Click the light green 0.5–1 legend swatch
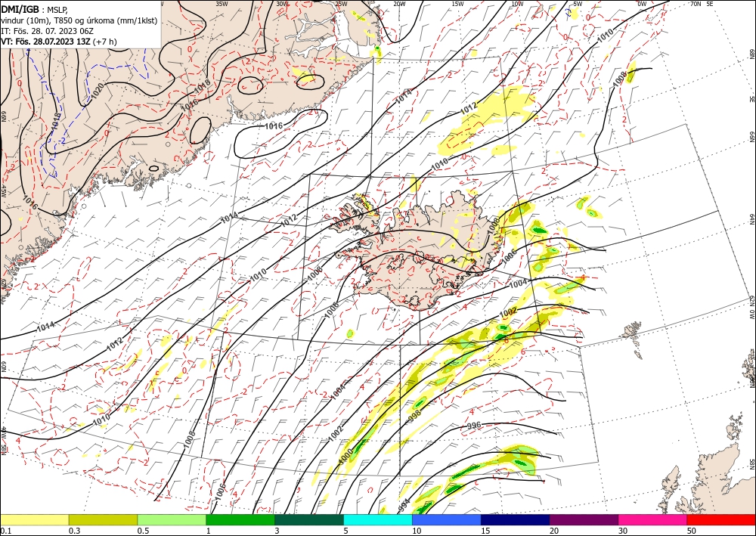This screenshot has height=536, width=756. coord(172,519)
